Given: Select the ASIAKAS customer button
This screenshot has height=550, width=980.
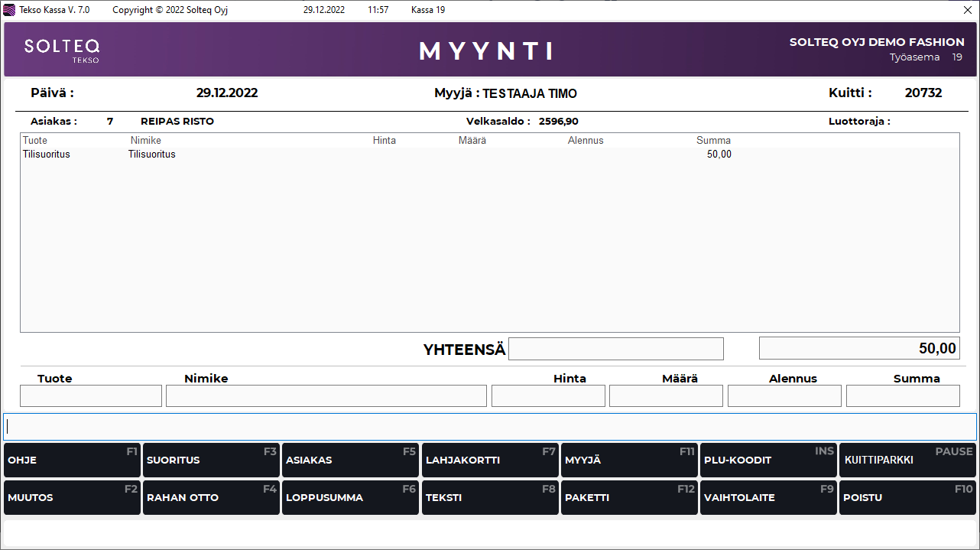Looking at the screenshot, I should coord(350,461).
